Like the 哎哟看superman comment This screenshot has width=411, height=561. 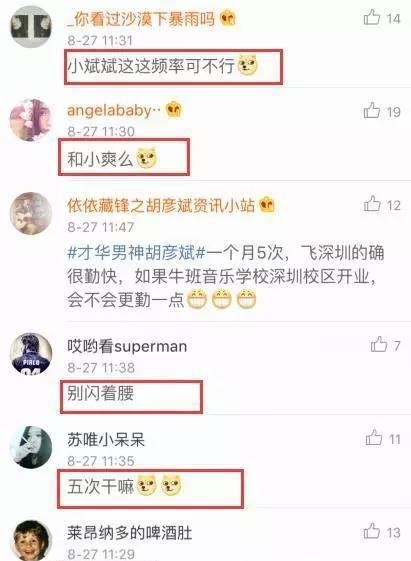(378, 344)
